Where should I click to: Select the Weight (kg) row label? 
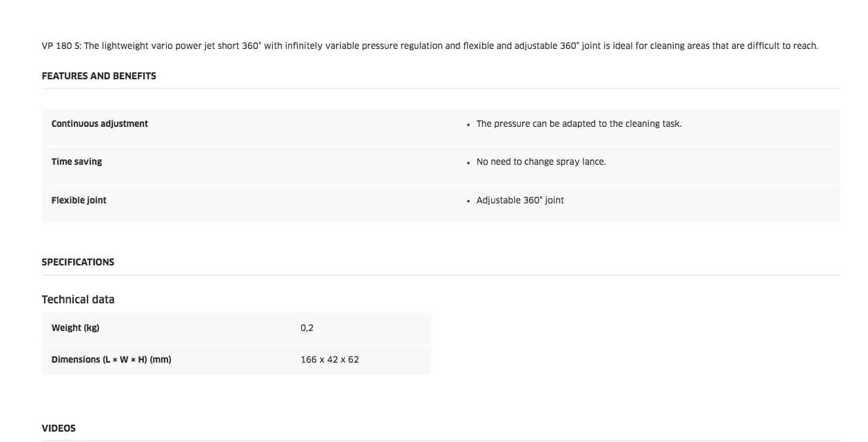[75, 328]
